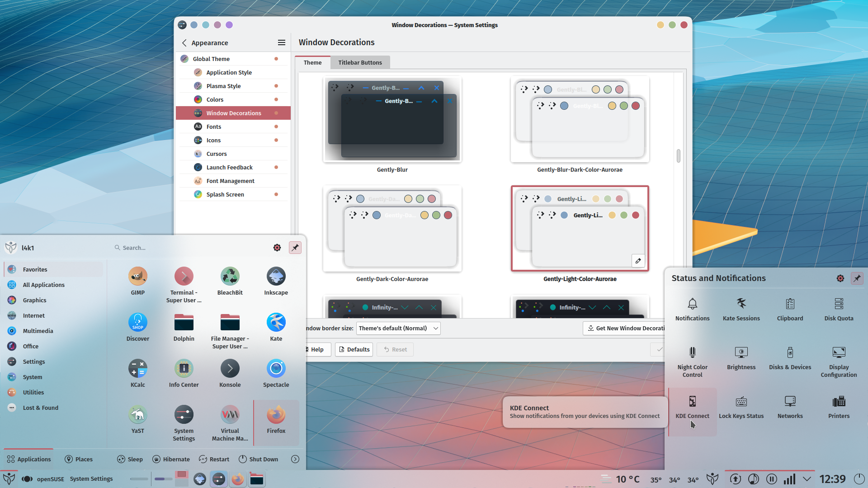Click the launcher Search field
This screenshot has height=488, width=868.
[190, 248]
